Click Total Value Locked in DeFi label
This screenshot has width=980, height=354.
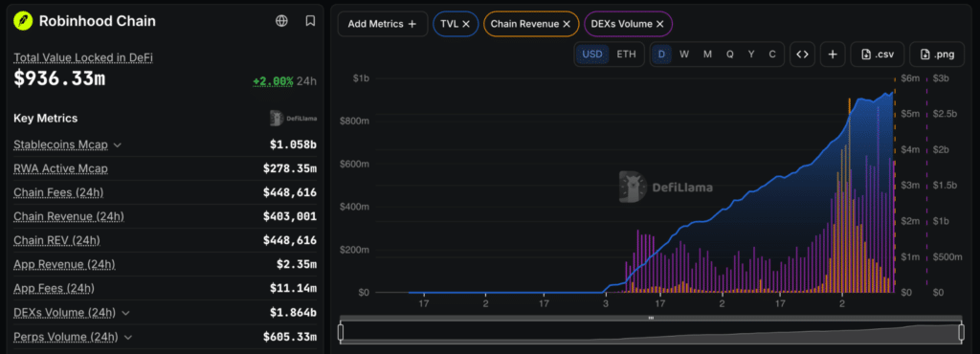coord(84,57)
